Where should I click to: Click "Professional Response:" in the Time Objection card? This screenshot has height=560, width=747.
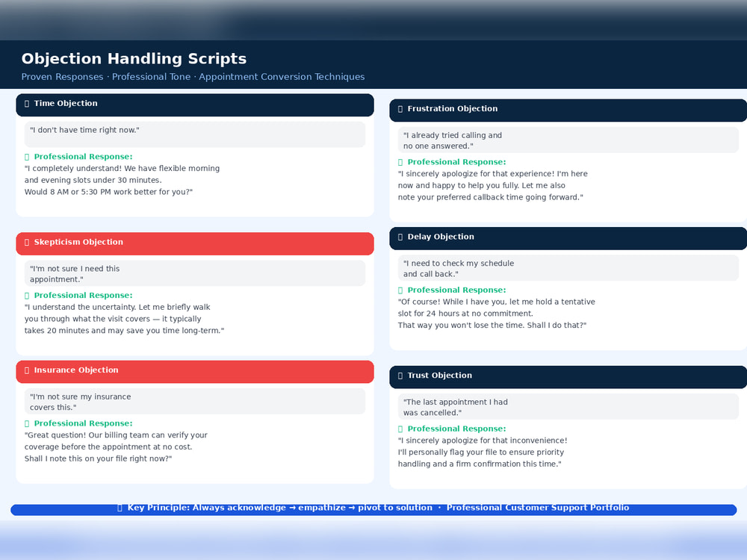pos(84,157)
